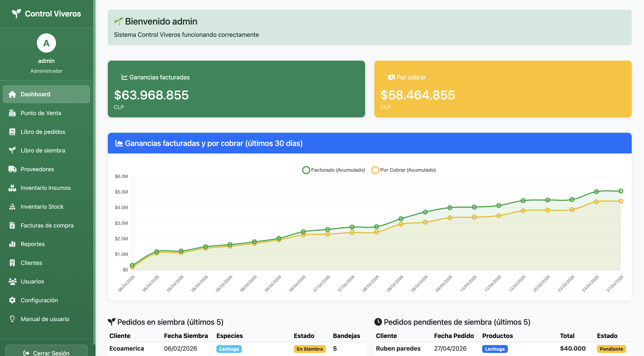644x356 pixels.
Task: Open Clientes from the sidebar
Action: pyautogui.click(x=46, y=263)
